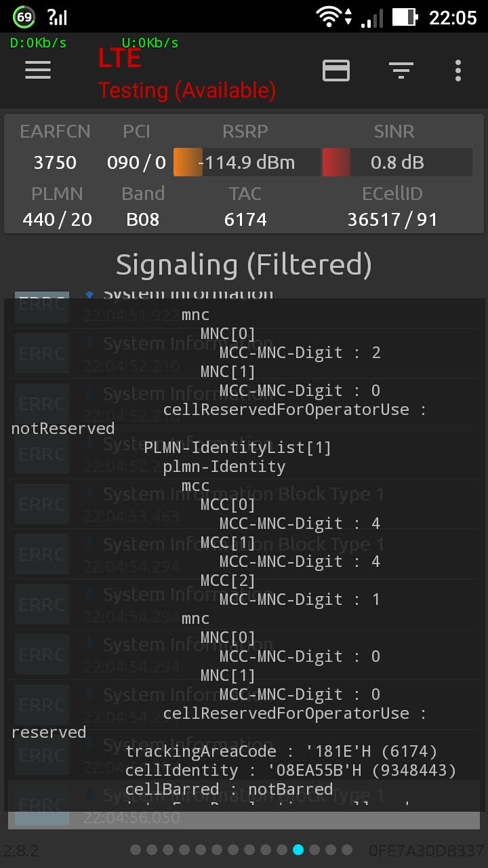This screenshot has width=488, height=868.
Task: Tap the orange RSRP signal level bar
Action: 188,163
